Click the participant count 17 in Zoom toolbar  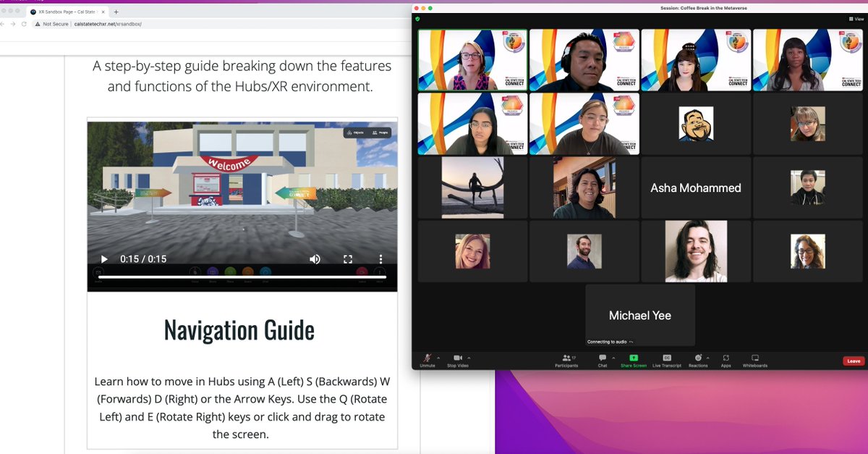(x=574, y=357)
